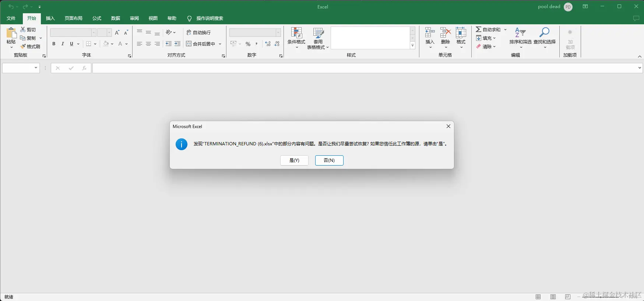
Task: Open the Delete cells (删除) menu
Action: click(x=446, y=38)
